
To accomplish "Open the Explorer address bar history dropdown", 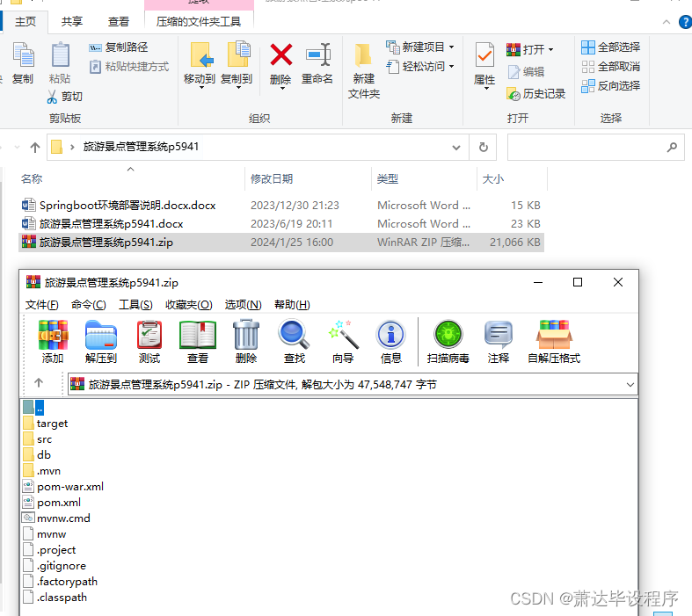I will (456, 148).
